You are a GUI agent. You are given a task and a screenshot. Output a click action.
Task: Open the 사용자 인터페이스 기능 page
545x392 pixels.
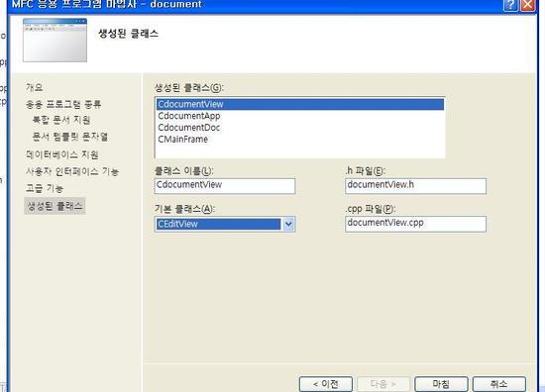[72, 171]
